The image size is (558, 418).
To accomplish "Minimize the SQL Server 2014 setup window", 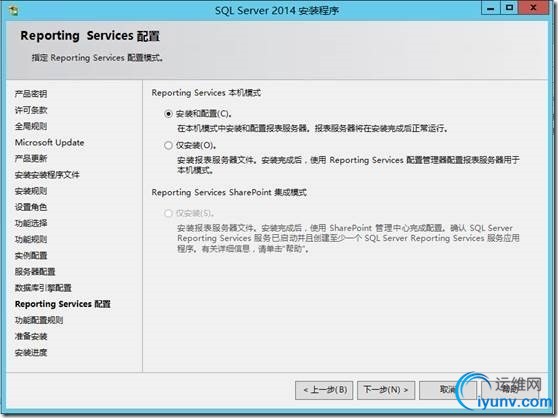I will tap(490, 8).
